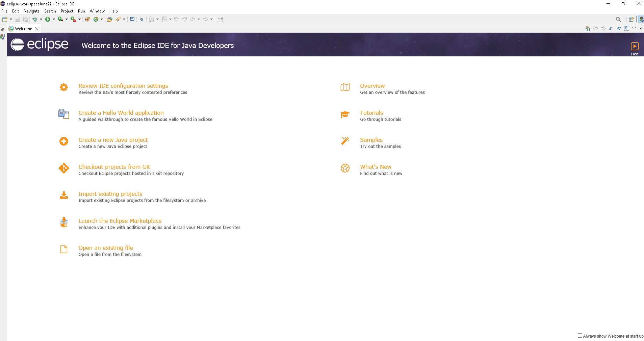644x341 pixels.
Task: Click Import existing projects link
Action: 110,194
